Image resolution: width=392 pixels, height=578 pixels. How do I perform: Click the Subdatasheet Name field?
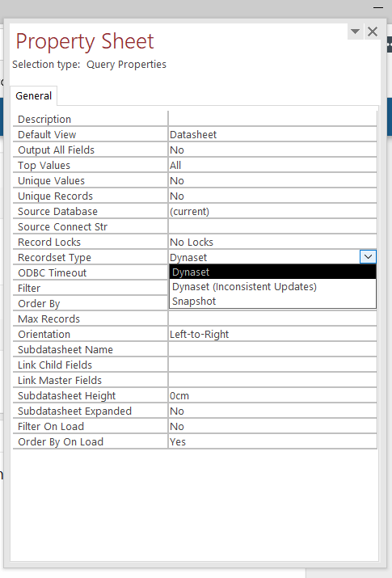(272, 349)
